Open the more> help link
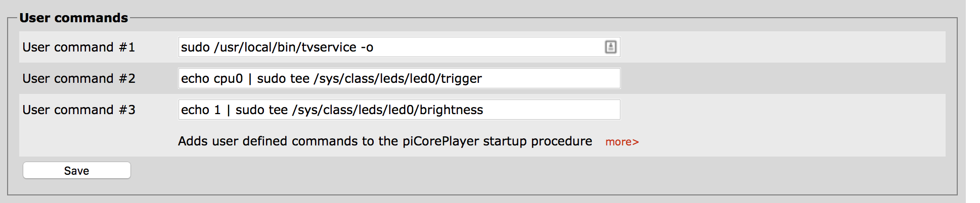Image resolution: width=980 pixels, height=203 pixels. pos(622,142)
